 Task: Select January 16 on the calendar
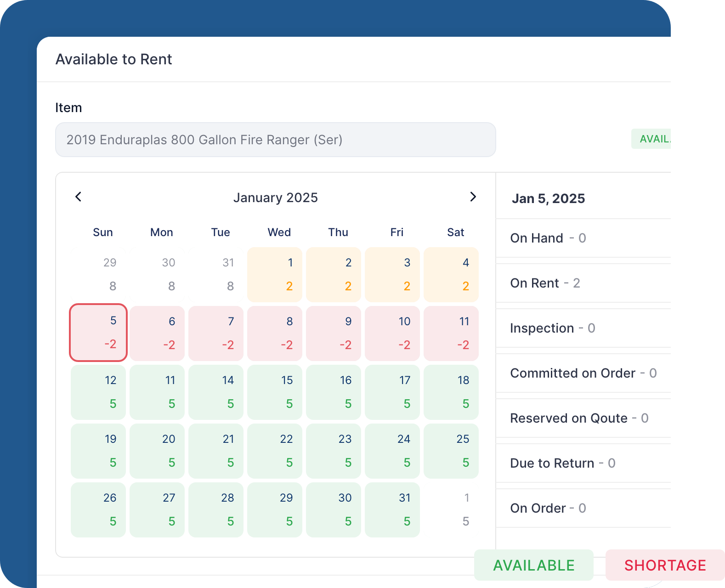point(334,392)
